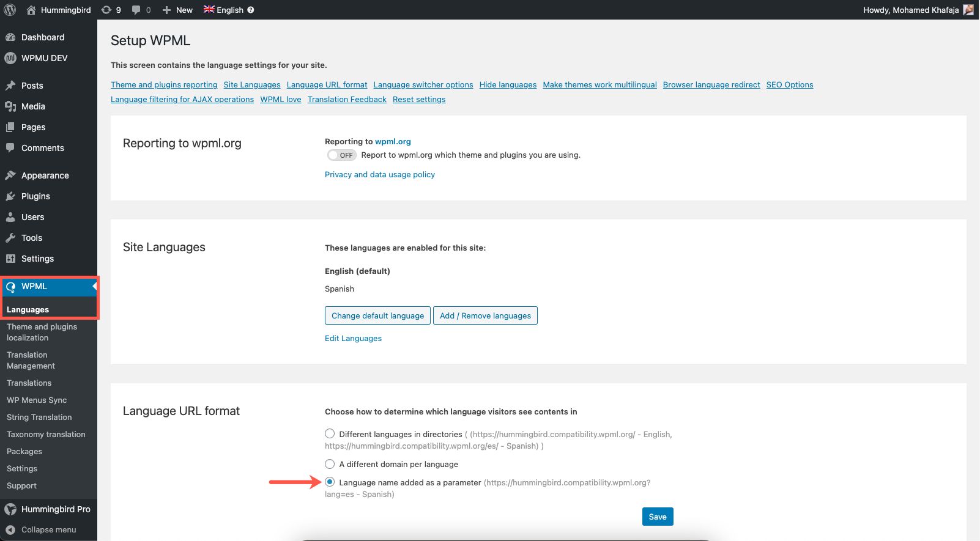Image resolution: width=980 pixels, height=541 pixels.
Task: Open the user avatar for Mohamed Khafaja
Action: coord(968,10)
